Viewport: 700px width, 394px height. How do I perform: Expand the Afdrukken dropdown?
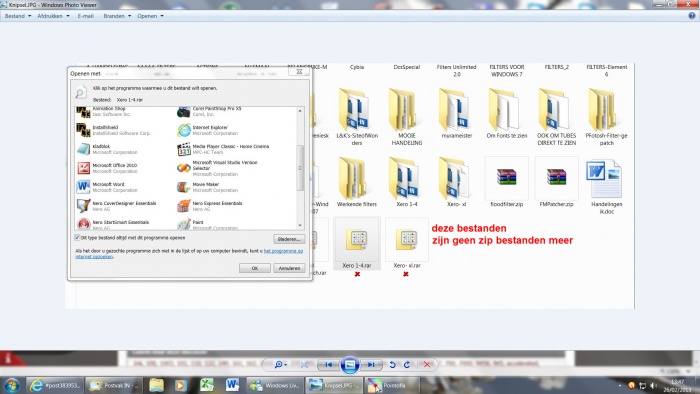[53, 16]
